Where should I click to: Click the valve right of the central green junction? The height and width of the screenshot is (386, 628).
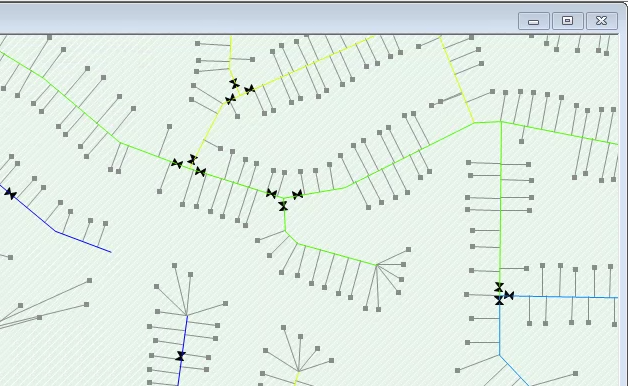pos(297,195)
